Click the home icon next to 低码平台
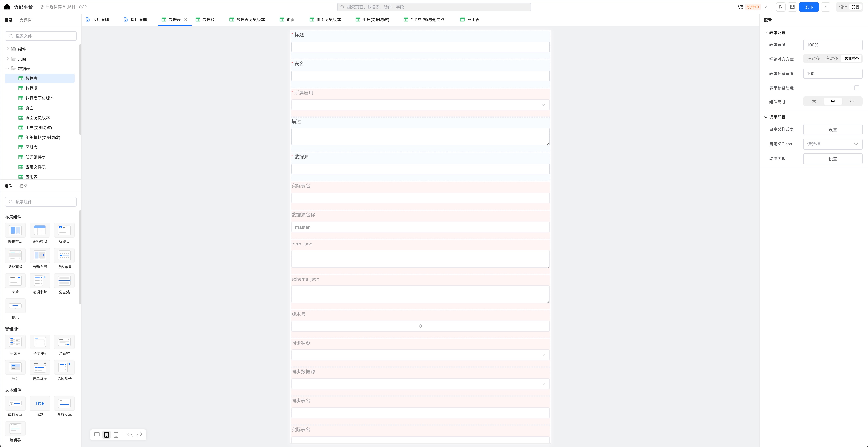Image resolution: width=868 pixels, height=447 pixels. coord(7,7)
